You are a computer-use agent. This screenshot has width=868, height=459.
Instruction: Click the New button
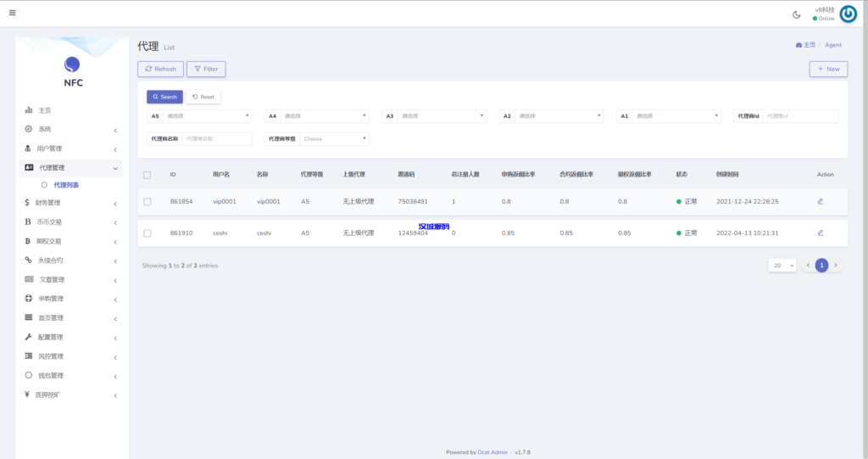click(x=828, y=69)
